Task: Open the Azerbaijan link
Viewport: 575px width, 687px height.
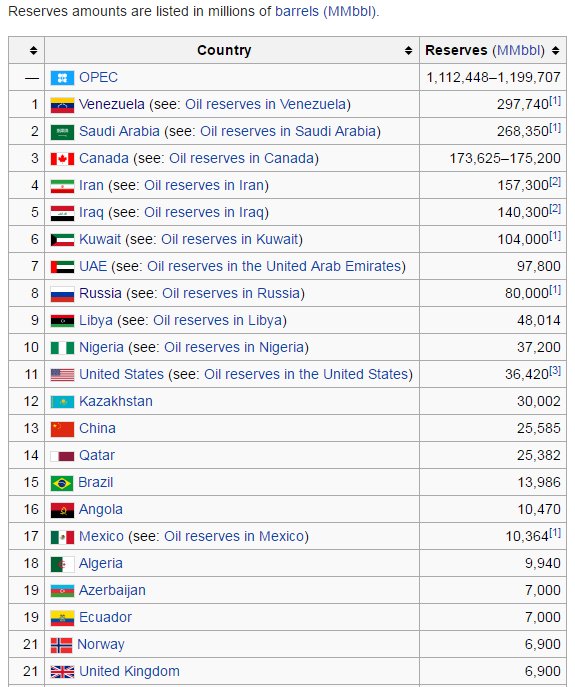Action: tap(112, 591)
